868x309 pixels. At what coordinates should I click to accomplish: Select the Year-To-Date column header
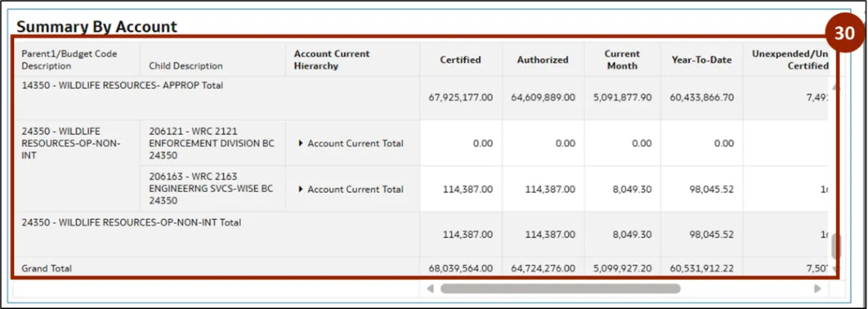click(701, 60)
